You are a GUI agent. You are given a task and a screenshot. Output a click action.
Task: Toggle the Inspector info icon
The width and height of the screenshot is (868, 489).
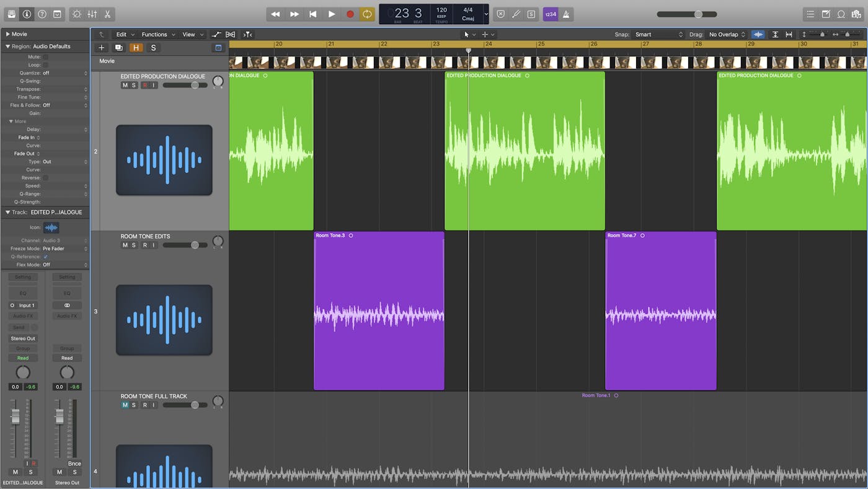pos(27,14)
